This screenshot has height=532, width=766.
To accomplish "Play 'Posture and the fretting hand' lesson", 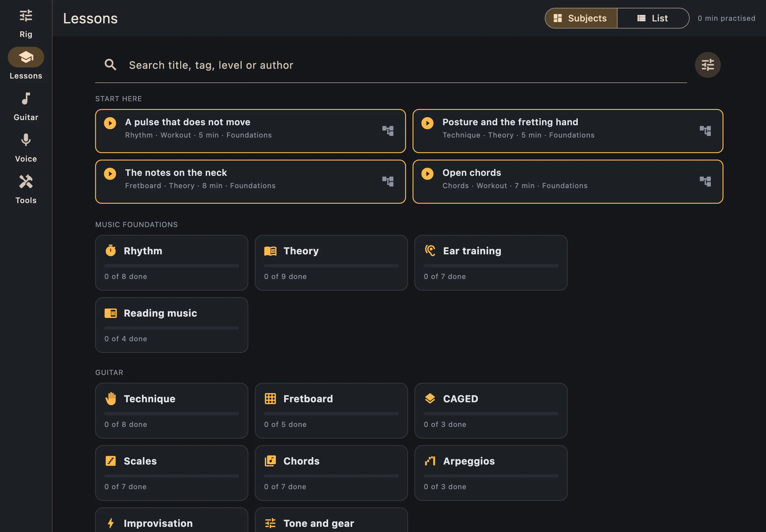I will pos(427,123).
